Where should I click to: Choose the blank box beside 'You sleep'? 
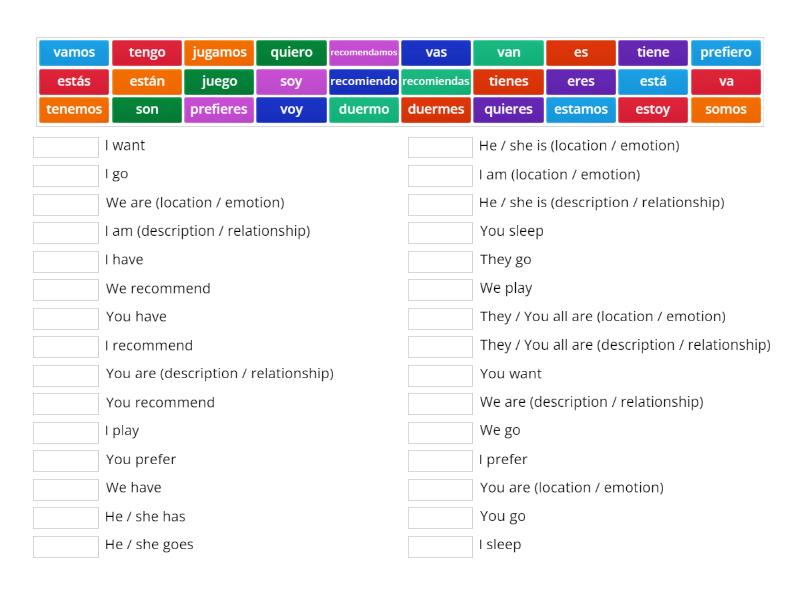click(440, 232)
